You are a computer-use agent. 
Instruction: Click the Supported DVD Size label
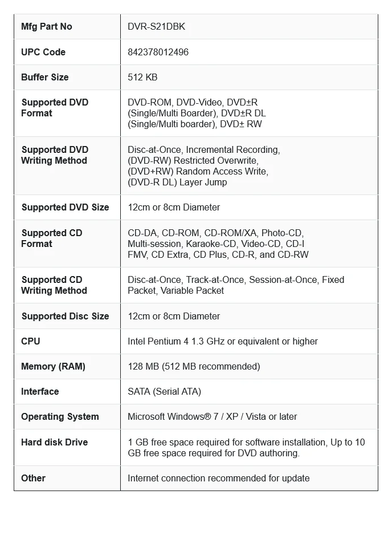[65, 207]
